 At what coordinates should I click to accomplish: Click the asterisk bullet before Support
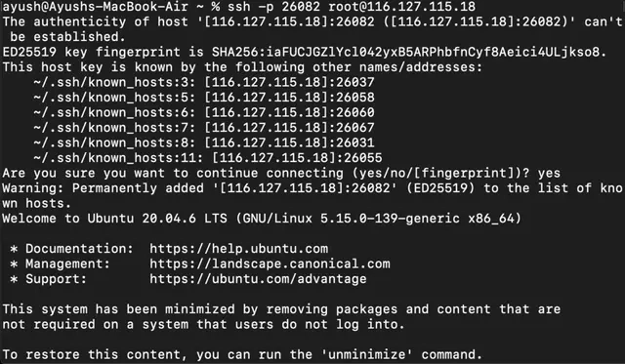[14, 280]
